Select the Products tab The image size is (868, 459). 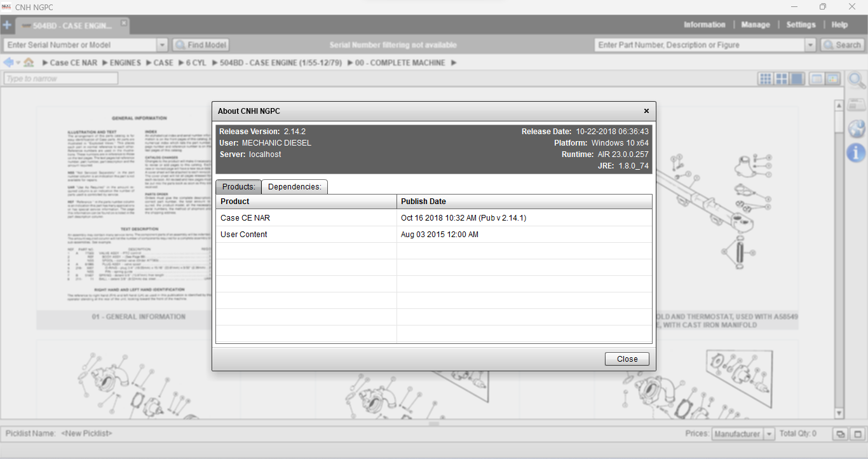coord(238,187)
